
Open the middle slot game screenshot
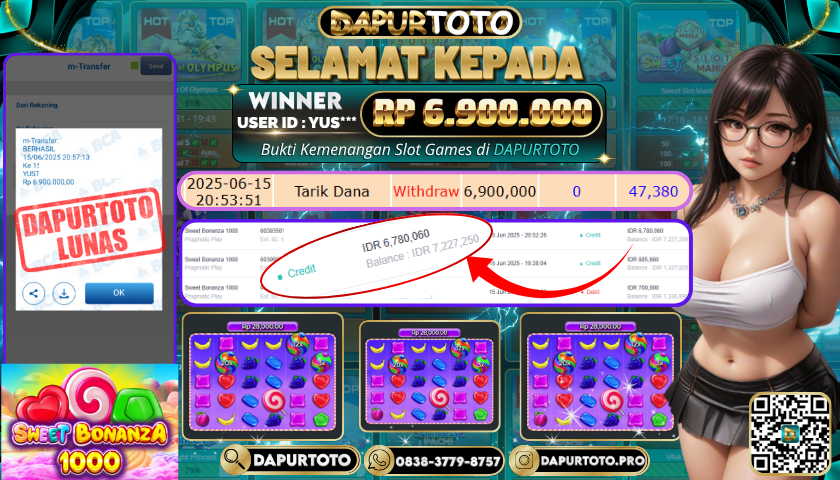click(429, 376)
